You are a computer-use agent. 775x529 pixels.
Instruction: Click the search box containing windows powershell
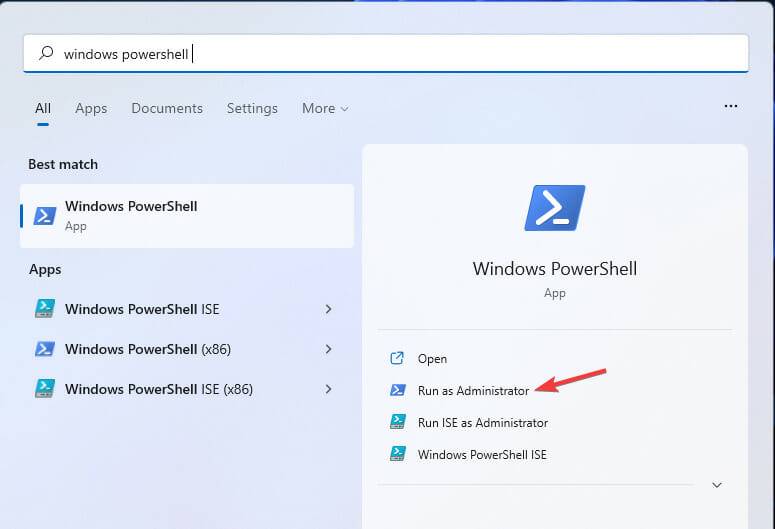(x=386, y=53)
